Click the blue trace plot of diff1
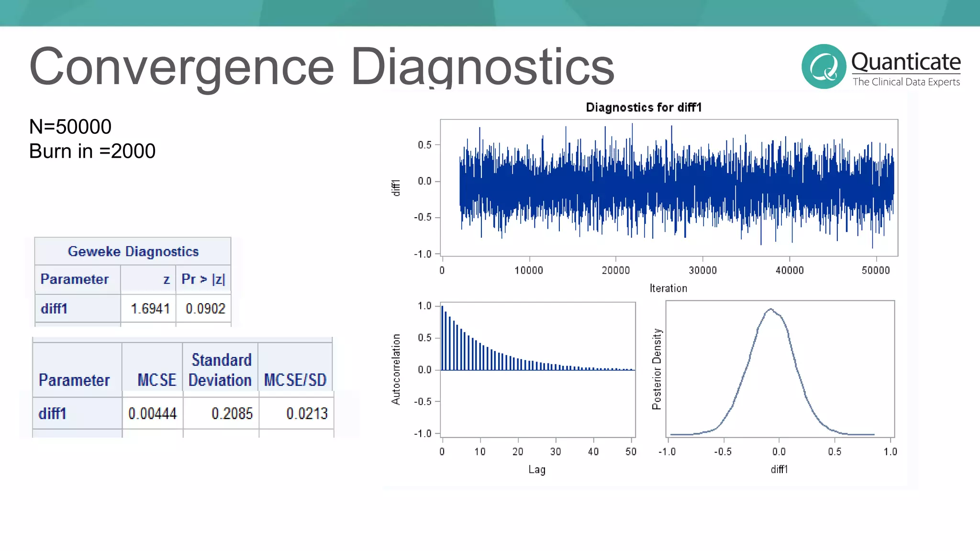This screenshot has height=551, width=980. [676, 187]
